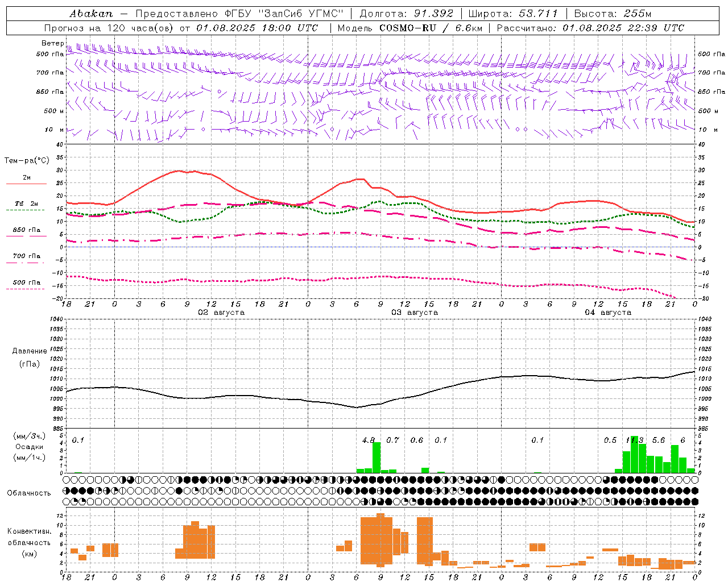
Task: Click the 'Долгота: 91.392' header value
Action: [x=407, y=14]
